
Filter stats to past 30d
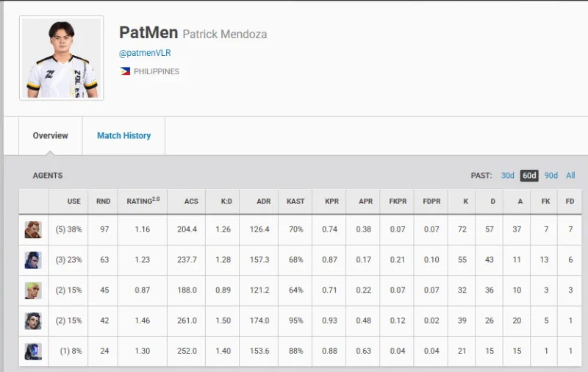tap(507, 176)
